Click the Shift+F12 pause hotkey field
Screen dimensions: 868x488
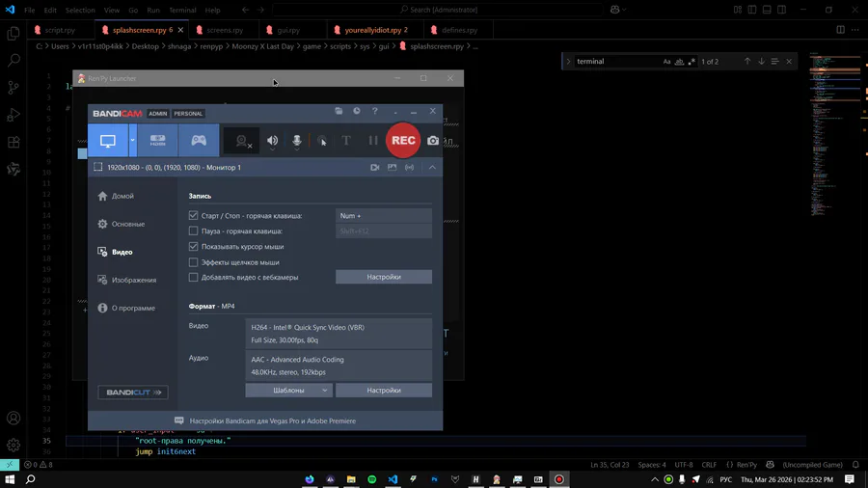[384, 230]
